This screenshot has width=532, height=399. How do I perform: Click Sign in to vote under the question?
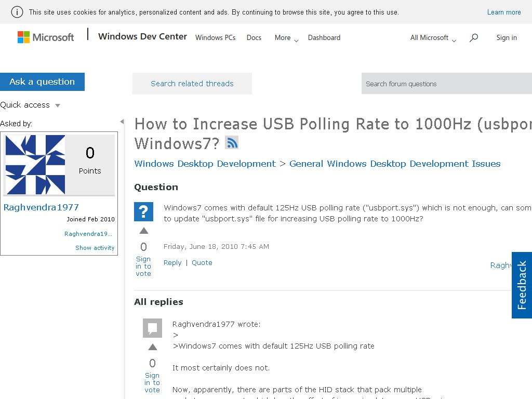tap(143, 267)
